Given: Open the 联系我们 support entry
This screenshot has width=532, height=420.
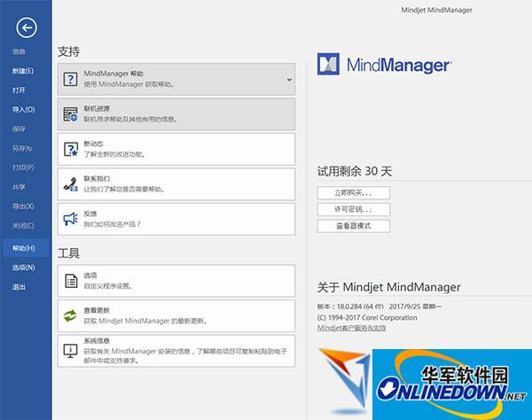Looking at the screenshot, I should pos(176,184).
